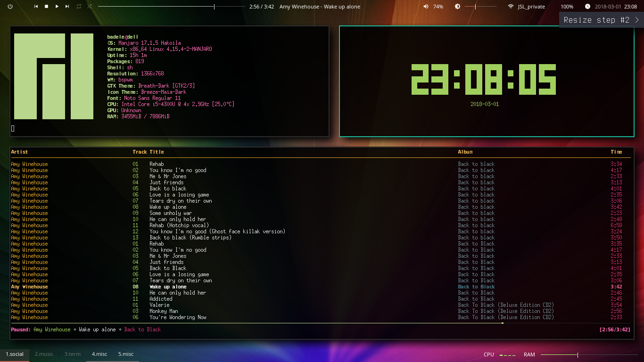This screenshot has width=644, height=362.
Task: Click the RAM usage bar in bottom bar
Action: click(x=589, y=354)
